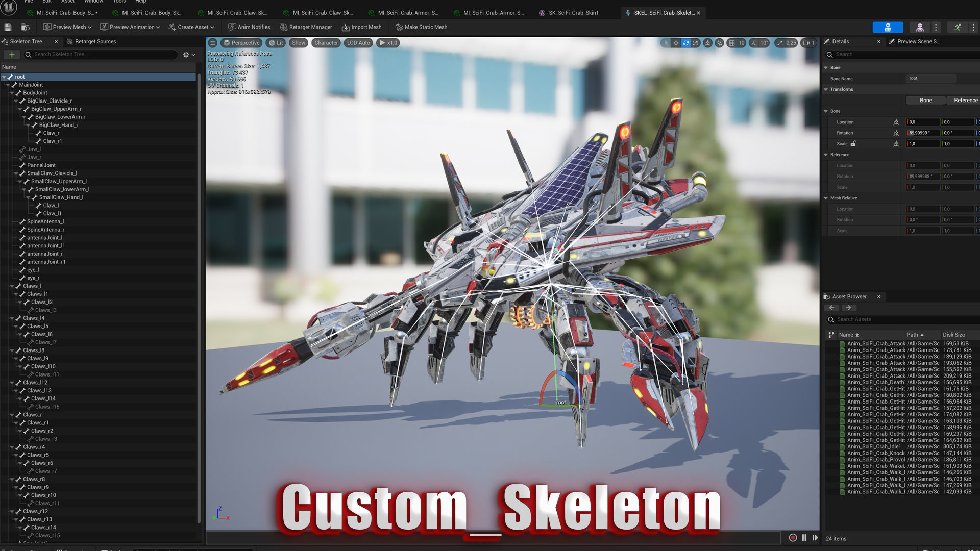Click Import Mesh button
This screenshot has width=980, height=551.
[x=361, y=27]
